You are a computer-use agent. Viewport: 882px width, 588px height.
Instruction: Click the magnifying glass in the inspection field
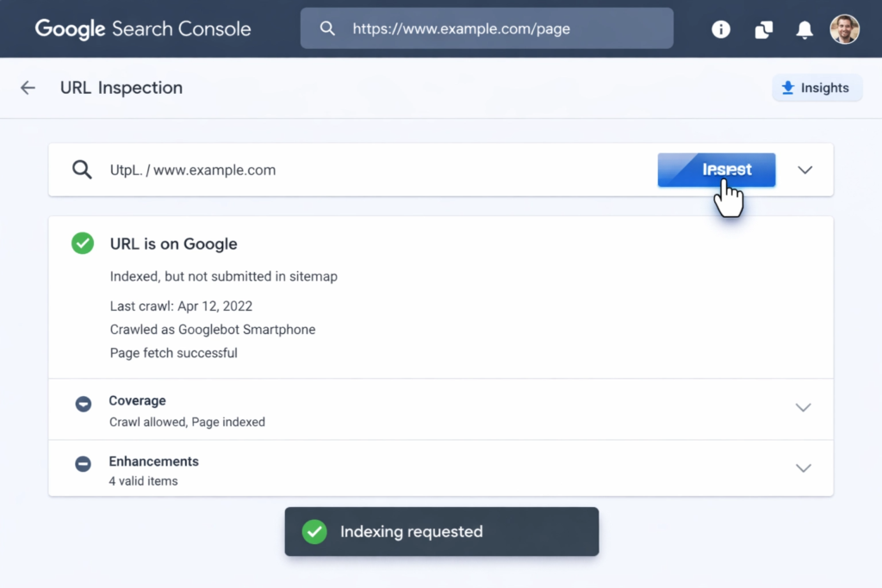coord(82,170)
